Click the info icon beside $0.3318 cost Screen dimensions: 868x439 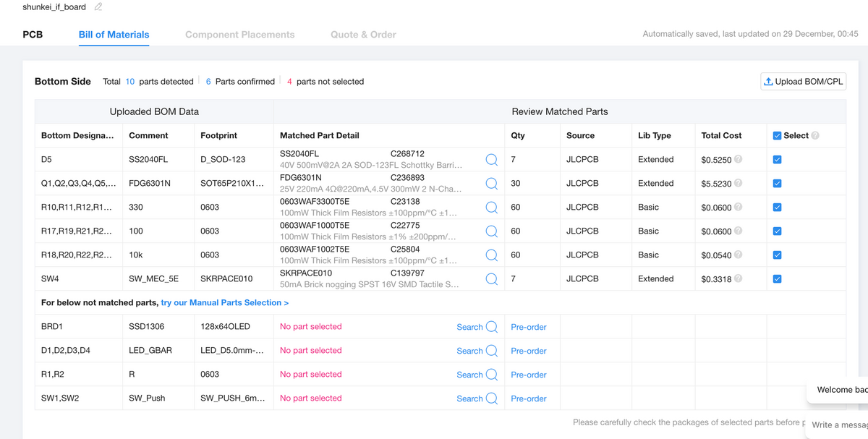click(x=738, y=279)
